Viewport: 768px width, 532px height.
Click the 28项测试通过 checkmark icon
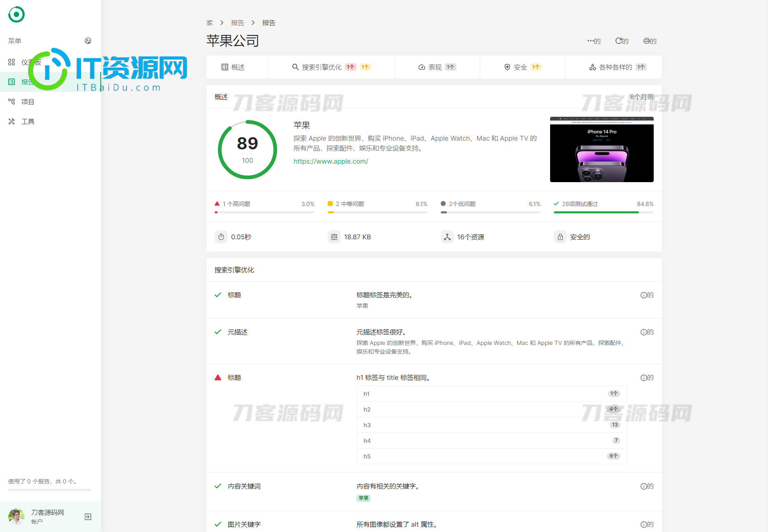click(556, 204)
